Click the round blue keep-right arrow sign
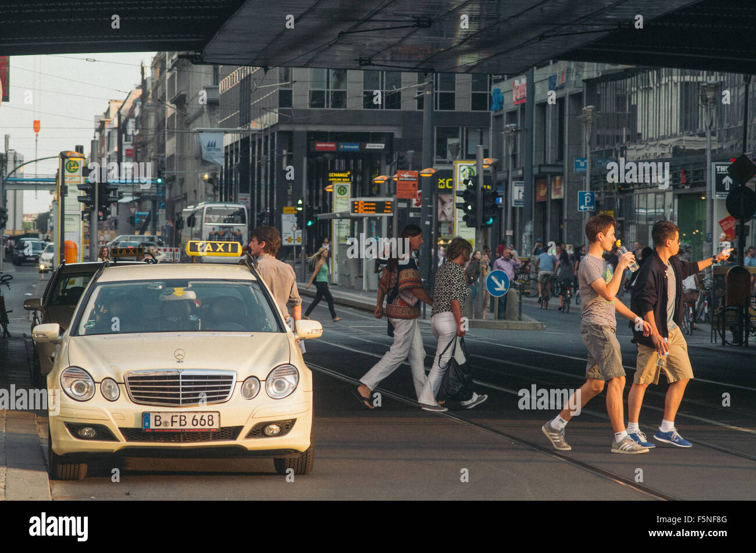 click(497, 283)
